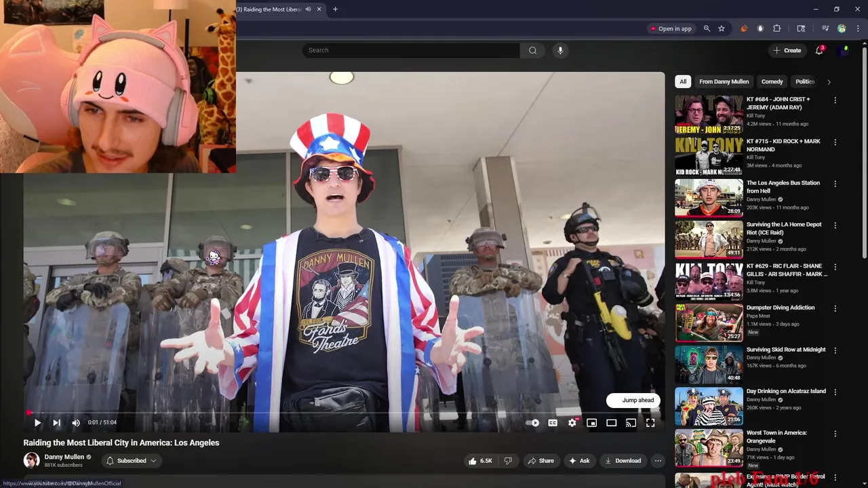Click the Jump ahead button
The image size is (868, 488).
point(633,400)
